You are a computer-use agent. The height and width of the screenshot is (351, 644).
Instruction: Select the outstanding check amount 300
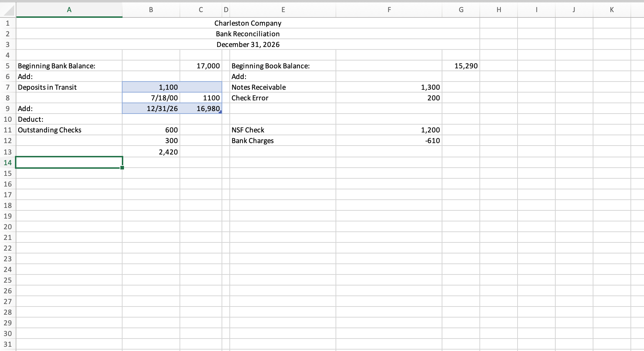pyautogui.click(x=151, y=141)
